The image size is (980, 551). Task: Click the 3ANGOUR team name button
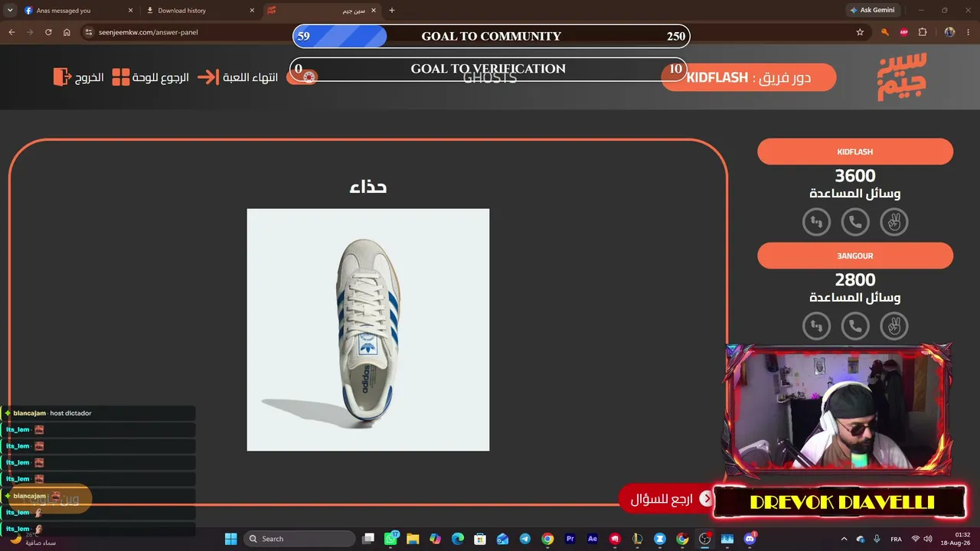coord(855,256)
